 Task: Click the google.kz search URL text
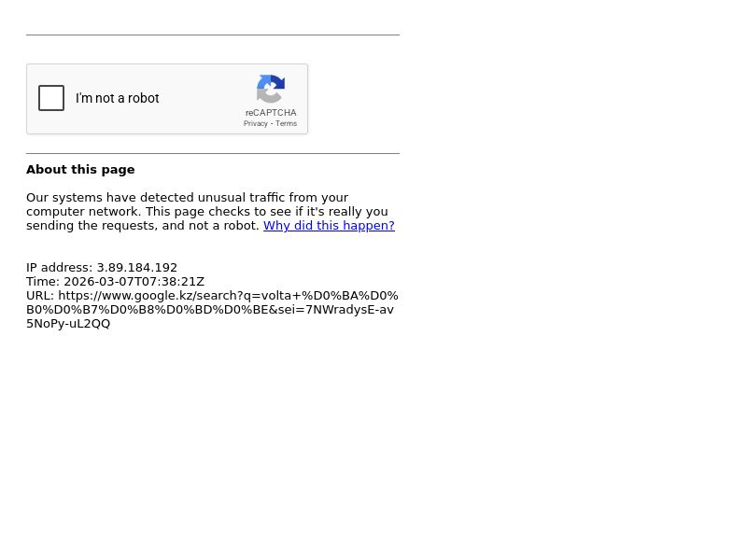[212, 309]
